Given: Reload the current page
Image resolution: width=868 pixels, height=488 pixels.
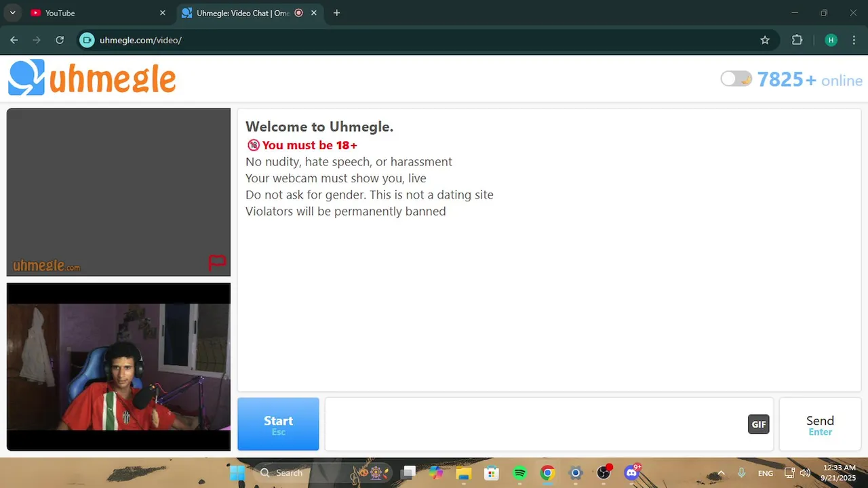Looking at the screenshot, I should (60, 40).
